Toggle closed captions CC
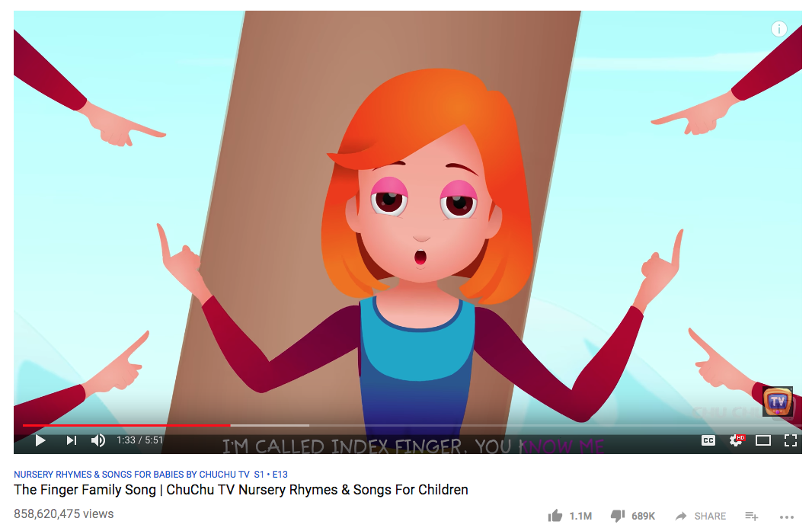The height and width of the screenshot is (531, 812). [x=708, y=440]
